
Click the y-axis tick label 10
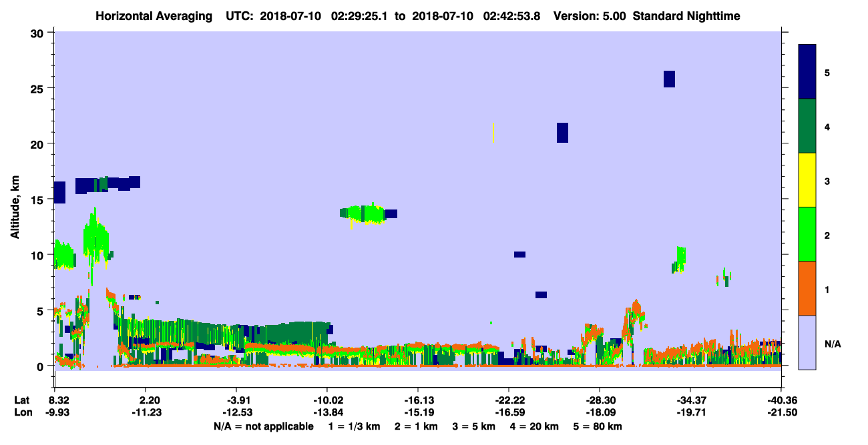point(39,255)
